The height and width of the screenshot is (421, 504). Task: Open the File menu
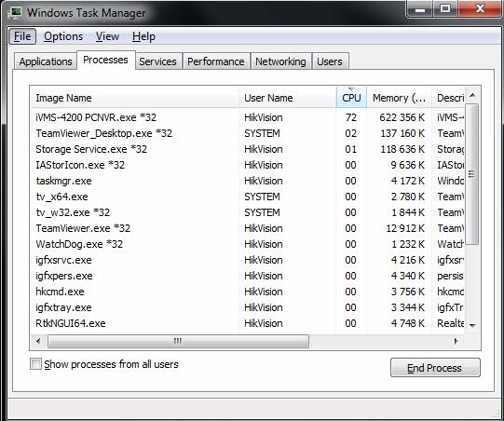coord(22,36)
